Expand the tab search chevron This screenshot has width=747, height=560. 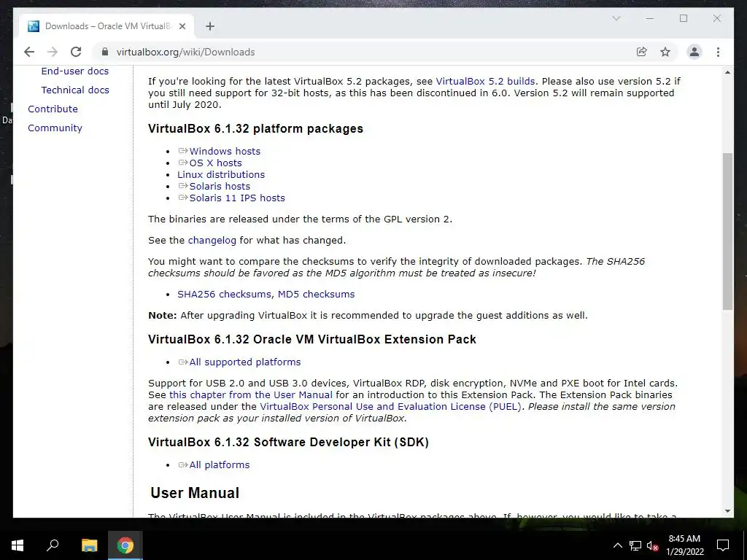[x=616, y=18]
